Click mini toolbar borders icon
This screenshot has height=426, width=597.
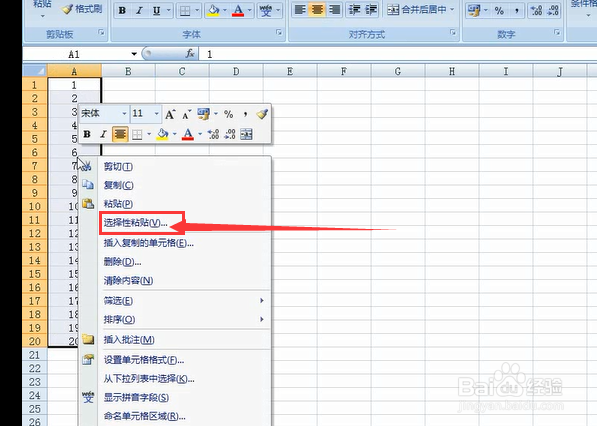tap(137, 134)
